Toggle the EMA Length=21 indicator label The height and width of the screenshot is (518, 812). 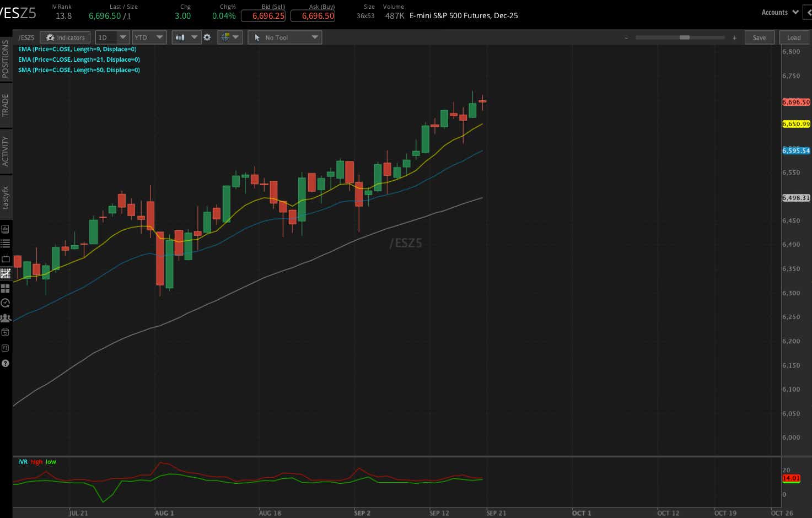(79, 60)
